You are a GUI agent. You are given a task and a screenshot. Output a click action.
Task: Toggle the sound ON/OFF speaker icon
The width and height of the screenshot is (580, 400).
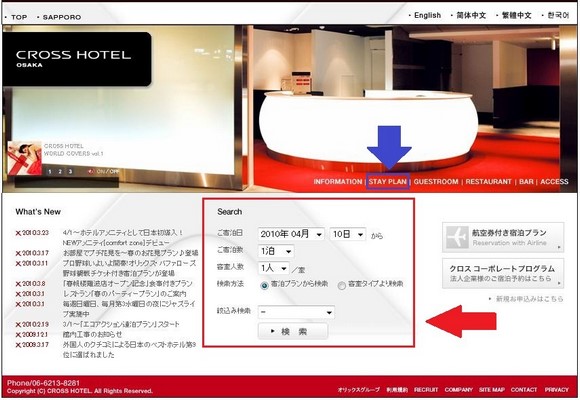pos(91,172)
